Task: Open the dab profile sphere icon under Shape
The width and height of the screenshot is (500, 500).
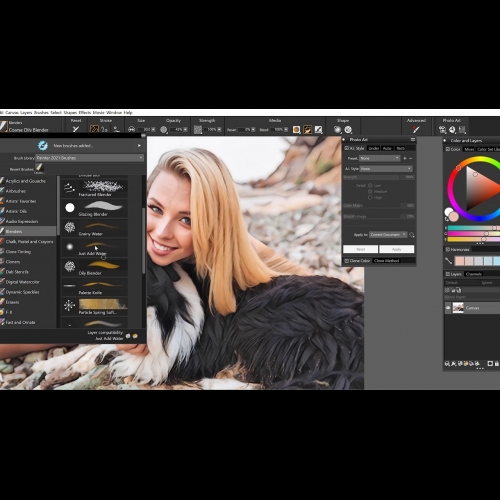Action: [337, 129]
